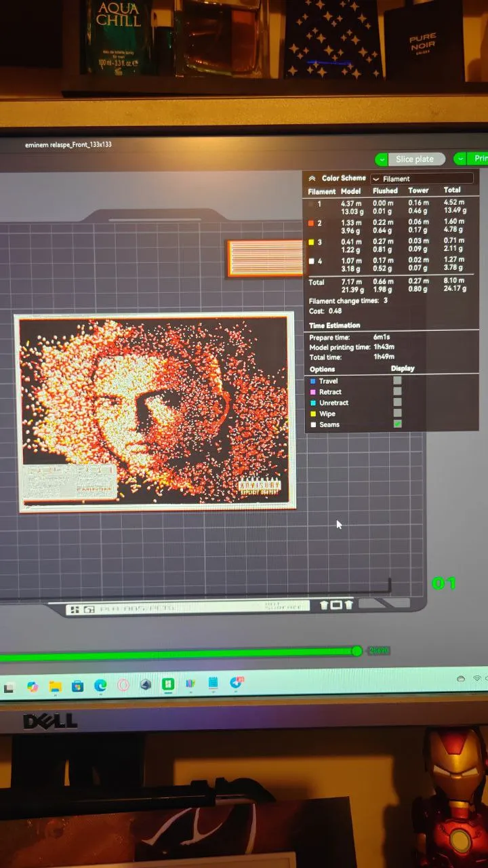Click the blue Travel legend color square
Screen dimensions: 488x868
(312, 381)
